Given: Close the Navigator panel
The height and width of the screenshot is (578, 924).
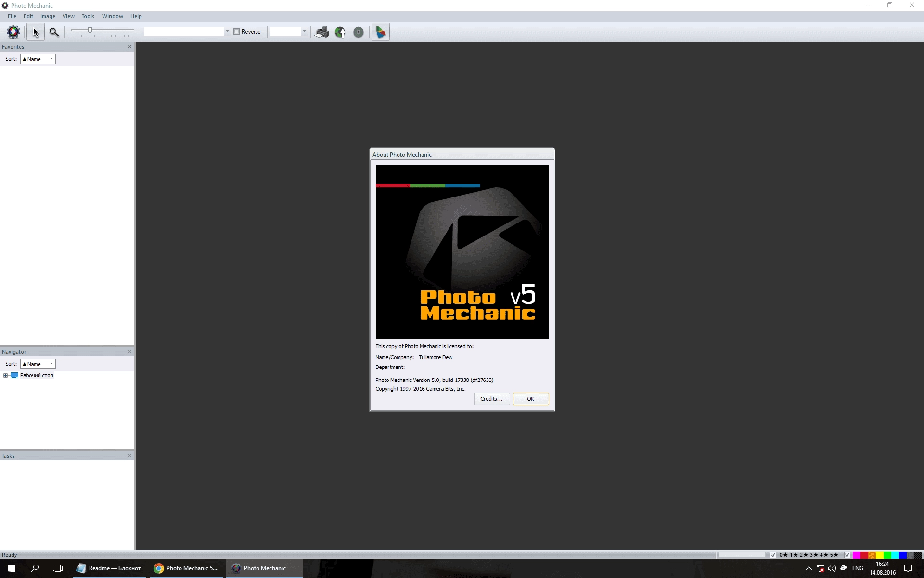Looking at the screenshot, I should coord(129,352).
